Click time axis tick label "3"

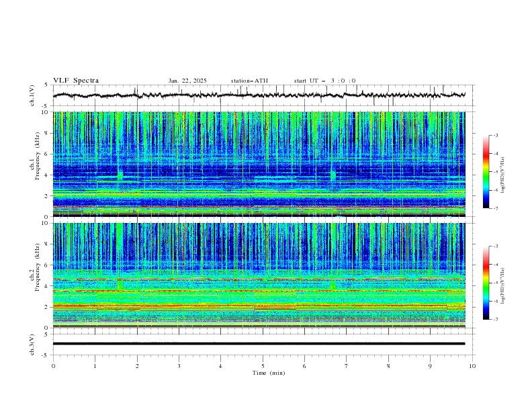pyautogui.click(x=179, y=366)
